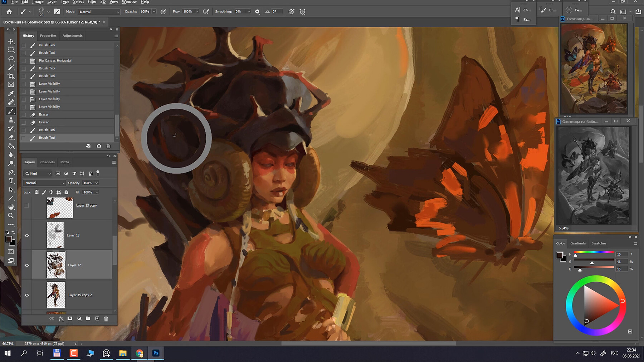
Task: Create new document from current state
Action: [88, 146]
